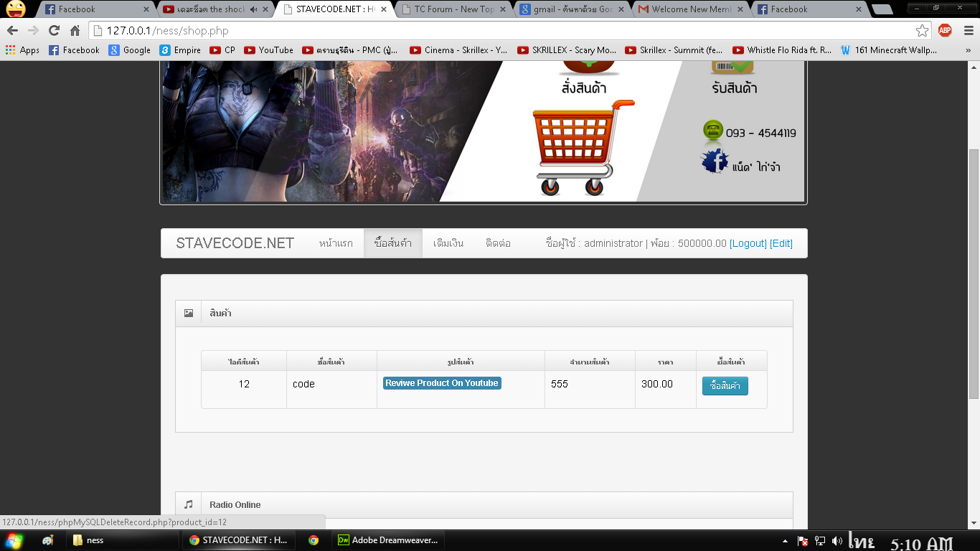Click the picture icon beside สินค้า heading

point(189,314)
